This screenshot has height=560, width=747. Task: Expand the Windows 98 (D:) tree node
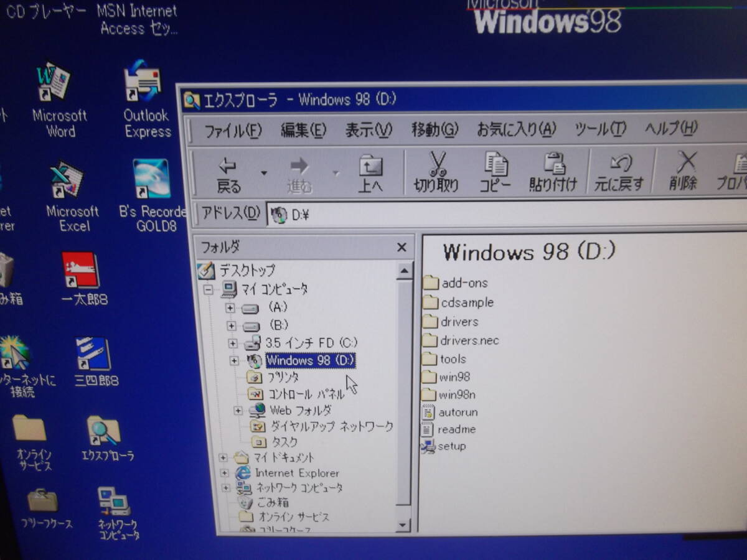click(234, 360)
